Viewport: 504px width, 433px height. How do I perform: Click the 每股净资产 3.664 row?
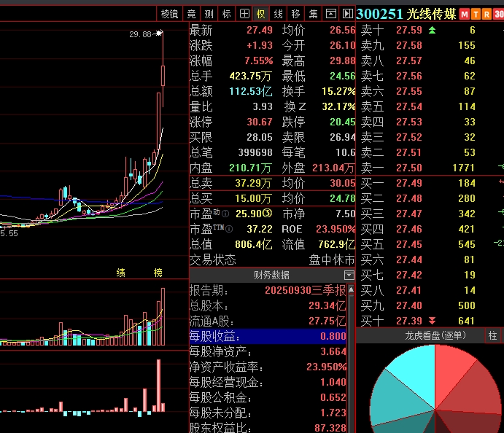coord(268,352)
